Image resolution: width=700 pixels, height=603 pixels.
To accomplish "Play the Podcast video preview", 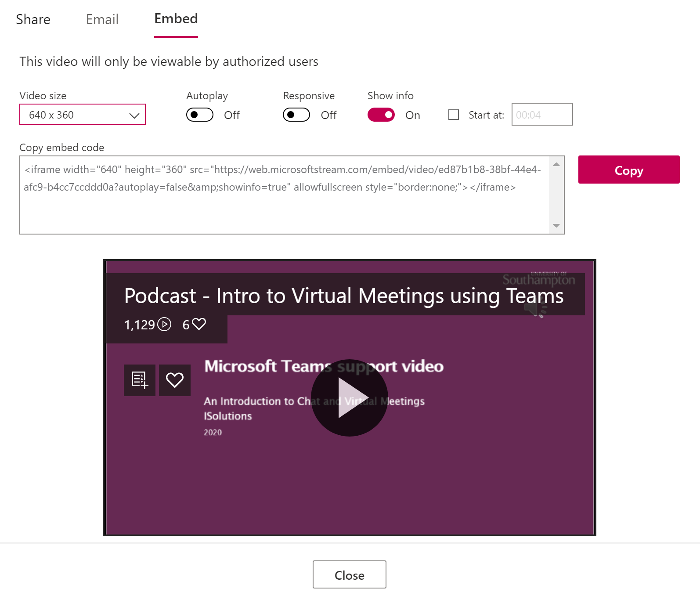I will click(x=350, y=398).
